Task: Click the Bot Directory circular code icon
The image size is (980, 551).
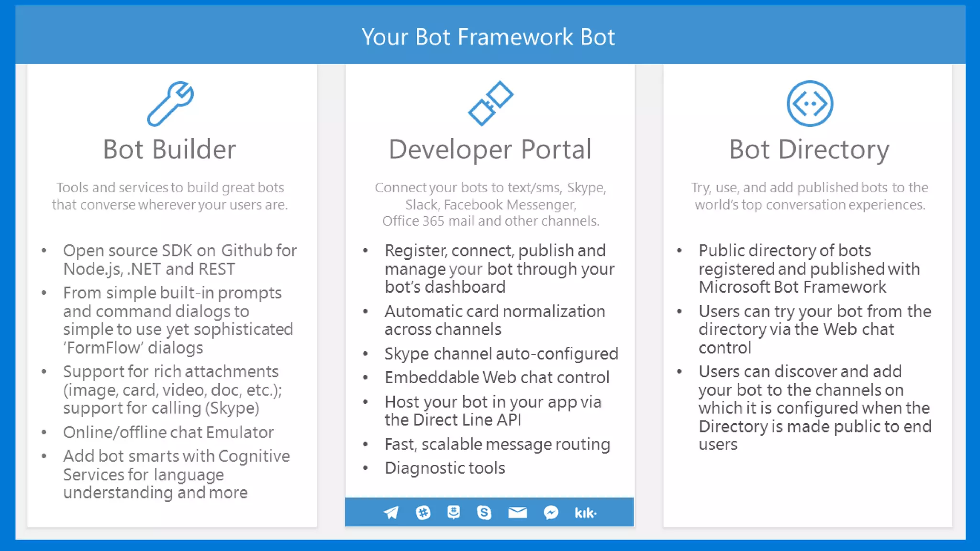Action: (x=810, y=103)
